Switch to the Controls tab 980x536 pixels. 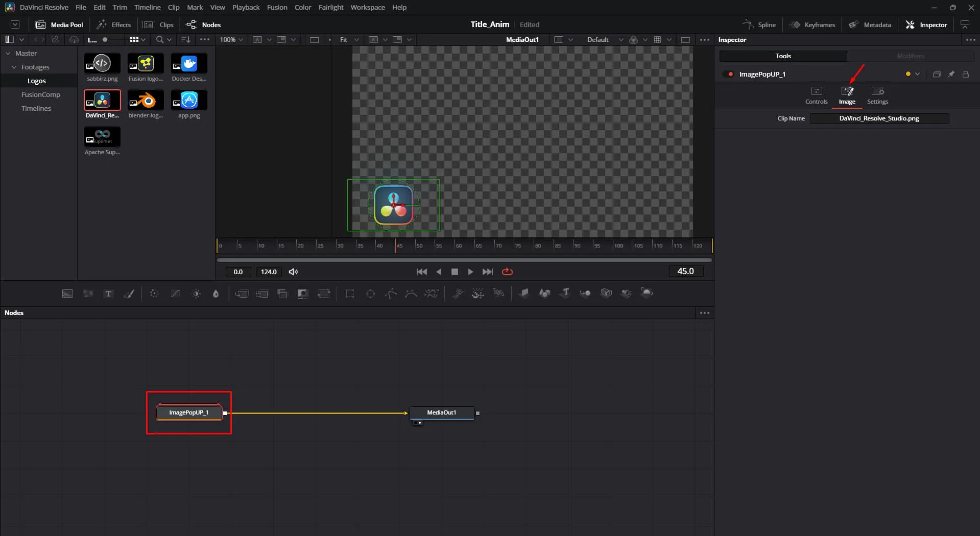pos(816,95)
